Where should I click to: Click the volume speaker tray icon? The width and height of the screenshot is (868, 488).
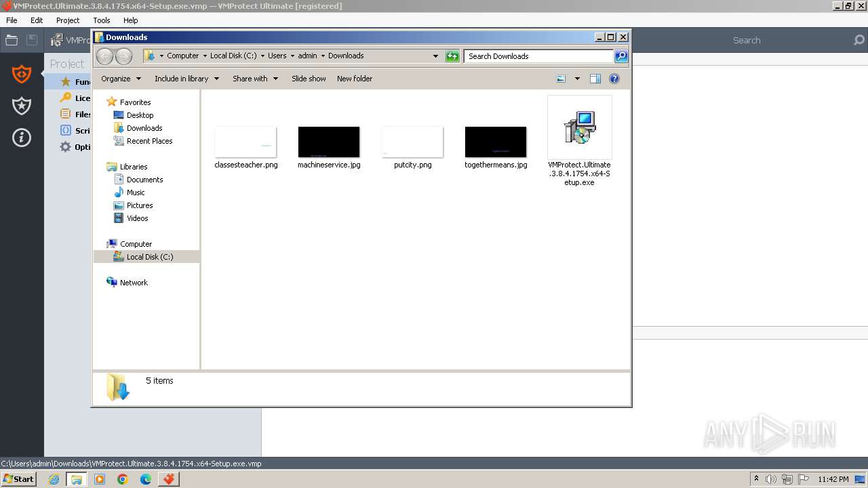[x=771, y=479]
